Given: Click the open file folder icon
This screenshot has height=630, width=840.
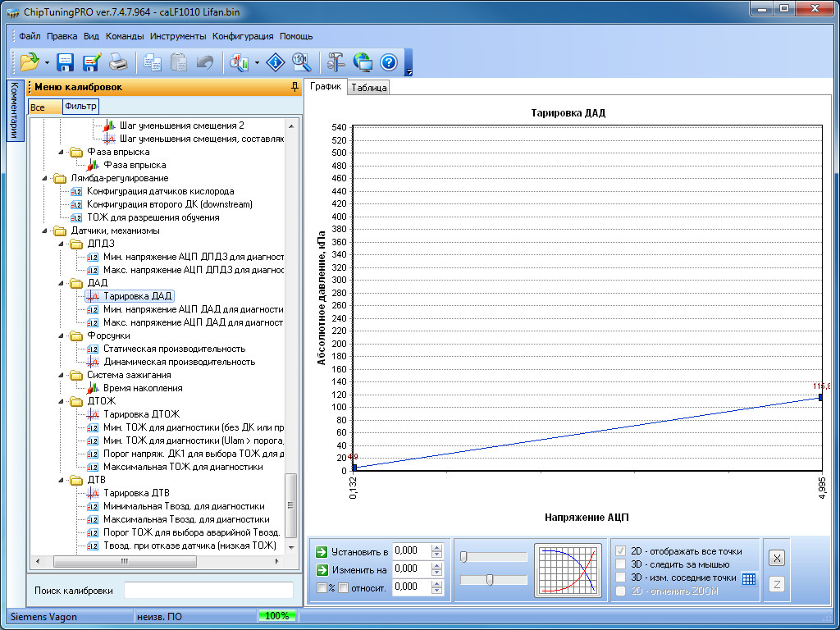Looking at the screenshot, I should 30,62.
